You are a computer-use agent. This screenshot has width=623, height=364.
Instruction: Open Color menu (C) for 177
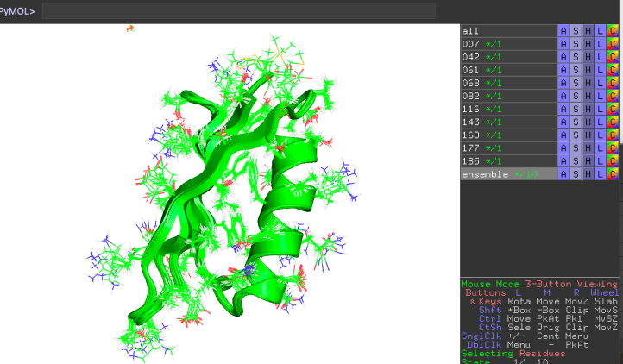point(613,148)
